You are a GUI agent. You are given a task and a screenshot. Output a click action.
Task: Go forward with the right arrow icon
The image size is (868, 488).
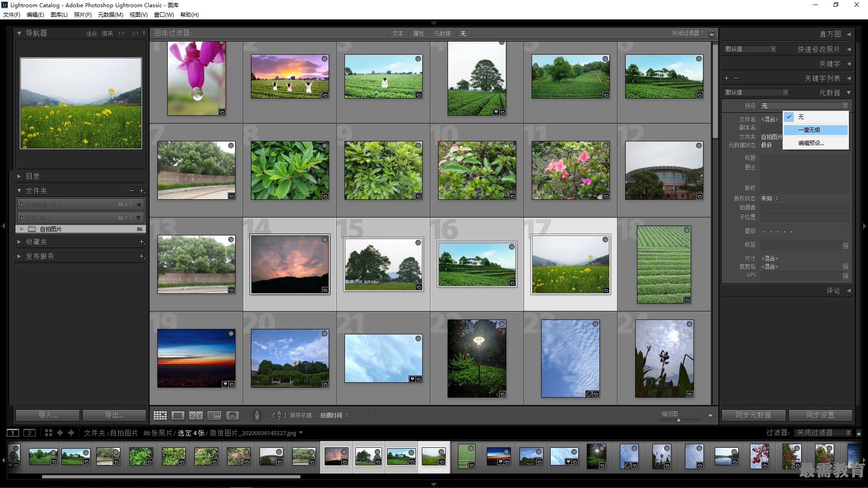[x=71, y=433]
